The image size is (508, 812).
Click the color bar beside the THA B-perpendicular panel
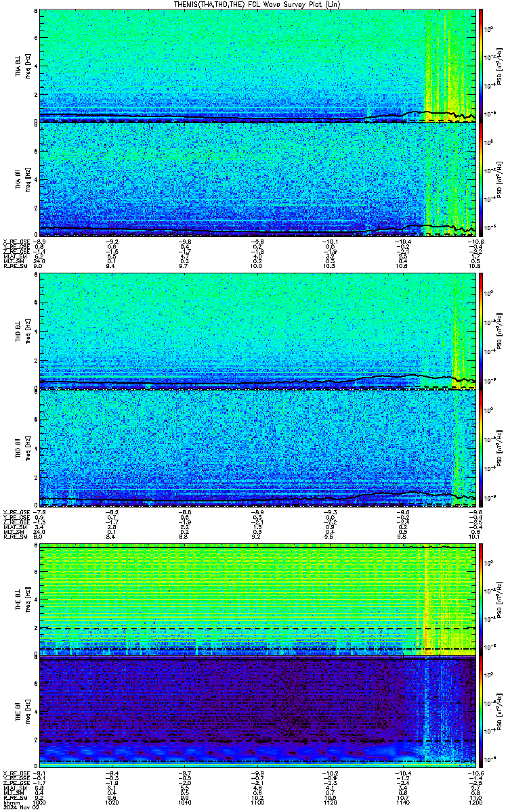coord(482,66)
